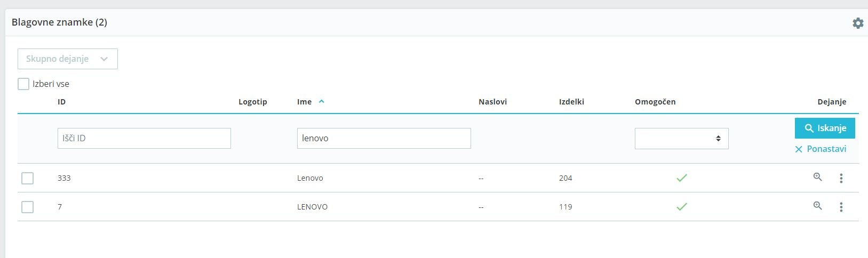Reset filters with Ponastavi link
Viewport: 868px width, 258px height.
pyautogui.click(x=821, y=149)
